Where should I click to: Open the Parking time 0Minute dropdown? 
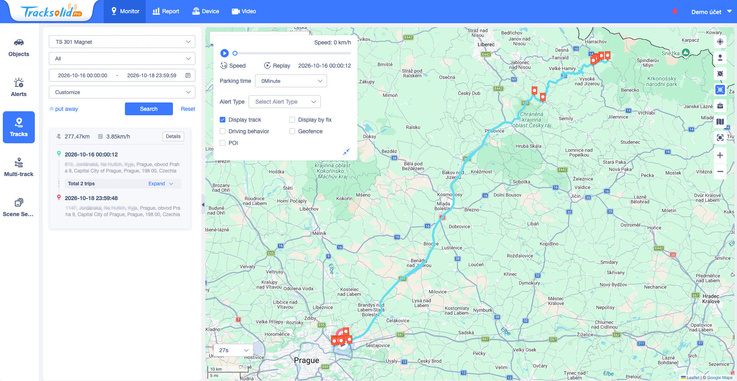coord(291,81)
